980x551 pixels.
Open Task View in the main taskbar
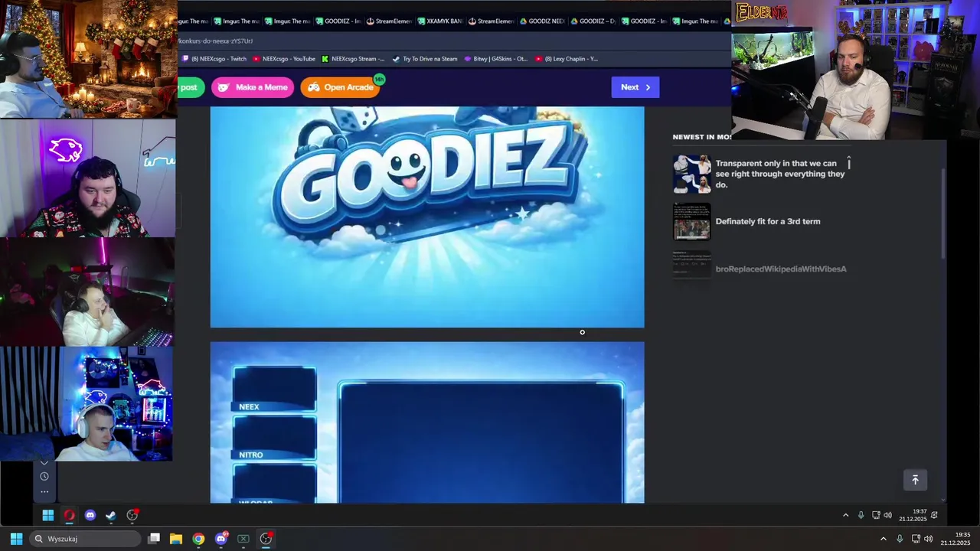(x=154, y=539)
